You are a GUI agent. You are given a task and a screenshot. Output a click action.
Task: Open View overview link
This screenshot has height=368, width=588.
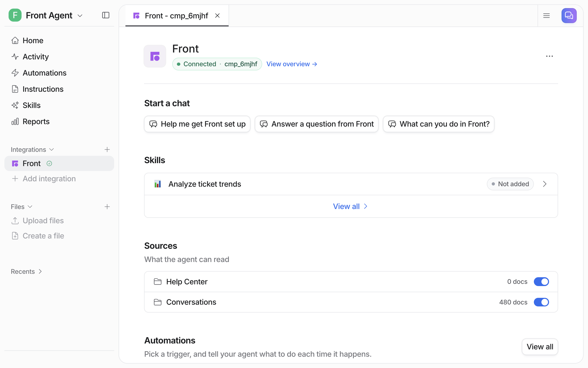(292, 64)
